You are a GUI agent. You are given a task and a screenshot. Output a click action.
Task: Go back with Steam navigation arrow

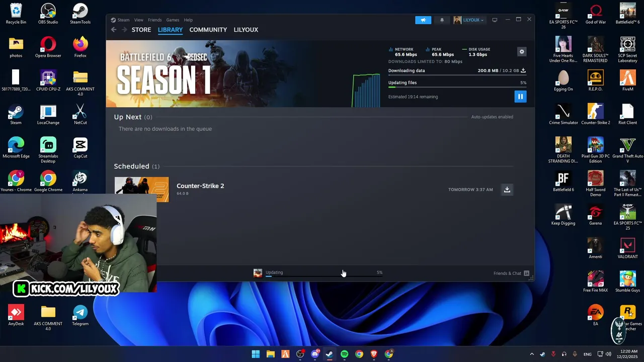coord(114,30)
